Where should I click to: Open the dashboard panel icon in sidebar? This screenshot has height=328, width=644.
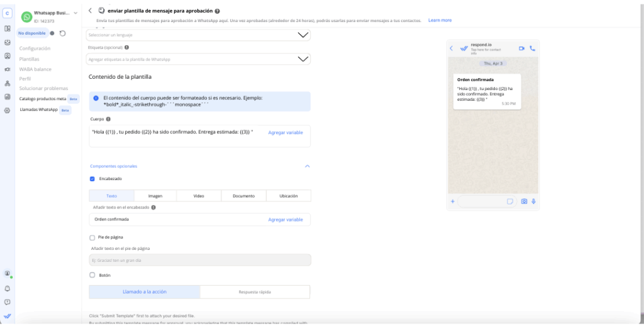click(x=7, y=28)
